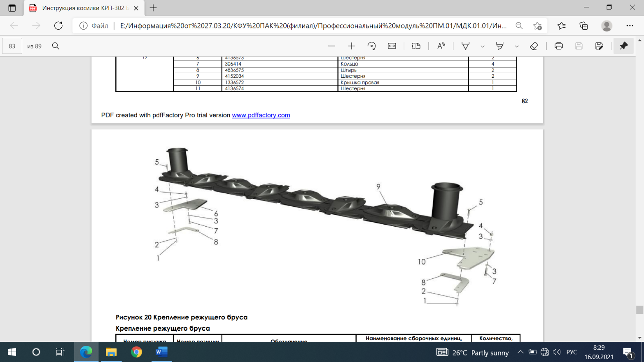The height and width of the screenshot is (362, 644).
Task: Open the Windows Start menu
Action: [x=12, y=352]
